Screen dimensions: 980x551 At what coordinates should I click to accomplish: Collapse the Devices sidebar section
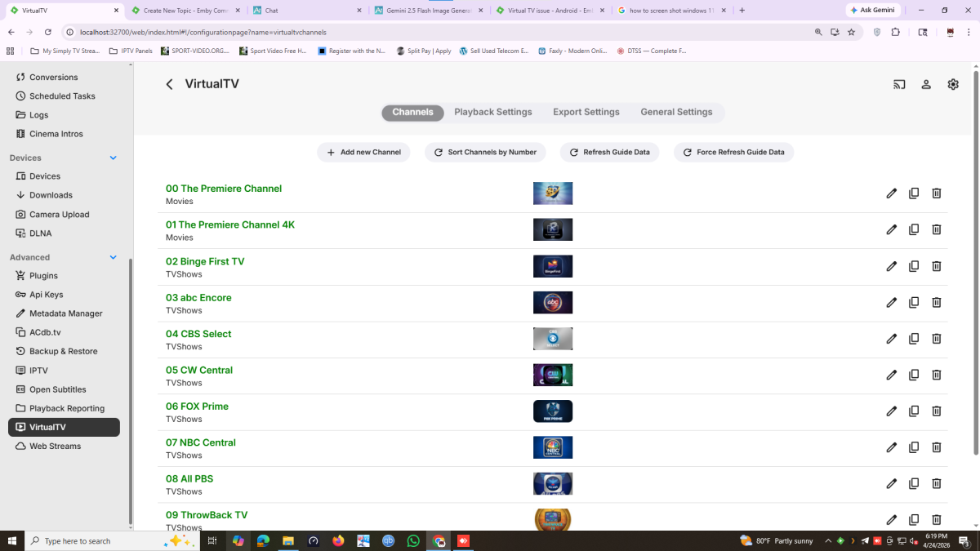coord(113,158)
